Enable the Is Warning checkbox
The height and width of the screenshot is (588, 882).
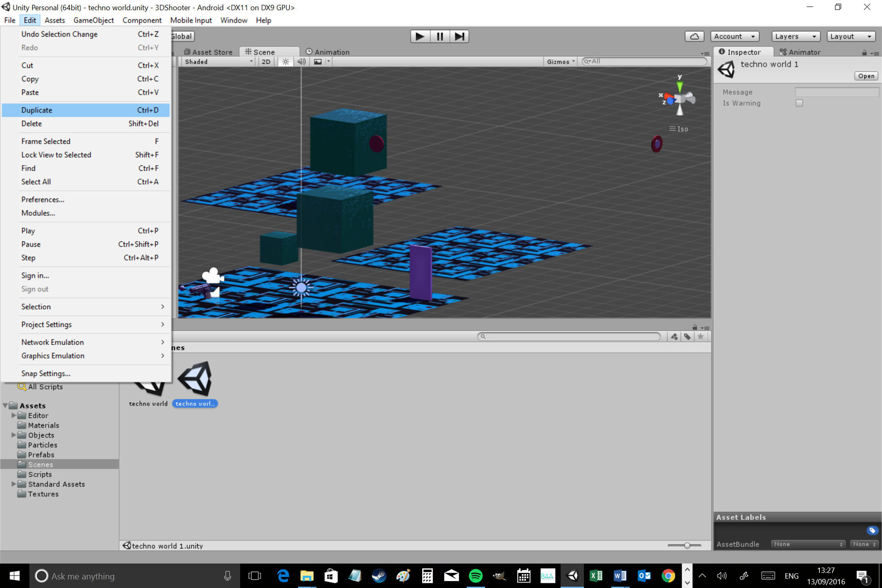tap(799, 103)
